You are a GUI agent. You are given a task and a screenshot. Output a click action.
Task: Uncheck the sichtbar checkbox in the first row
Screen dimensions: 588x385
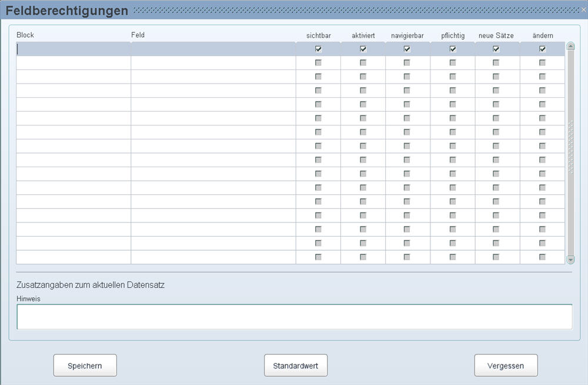[x=319, y=49]
